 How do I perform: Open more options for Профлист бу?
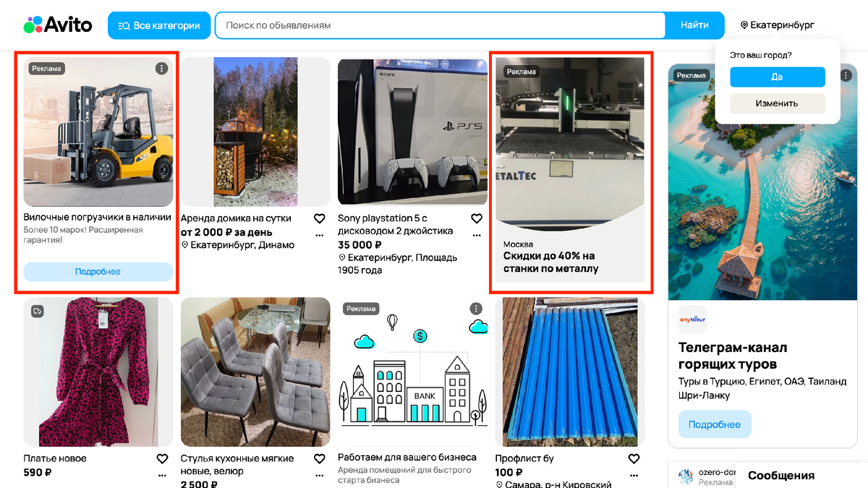click(x=634, y=475)
